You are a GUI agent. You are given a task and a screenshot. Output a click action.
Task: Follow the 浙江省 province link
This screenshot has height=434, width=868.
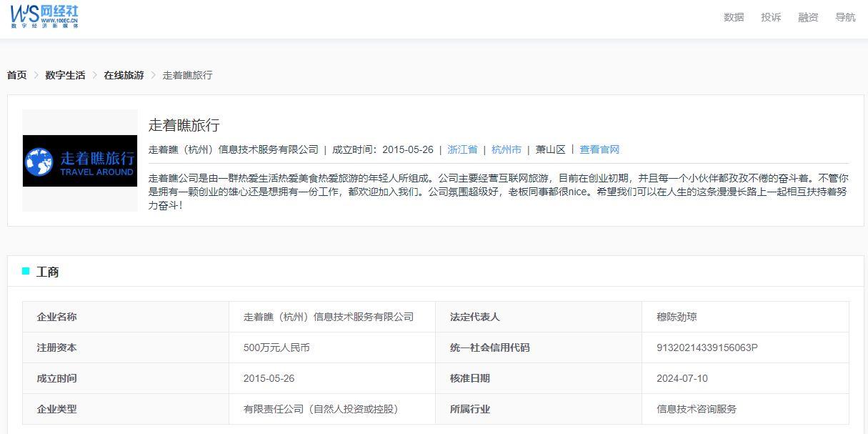(462, 149)
